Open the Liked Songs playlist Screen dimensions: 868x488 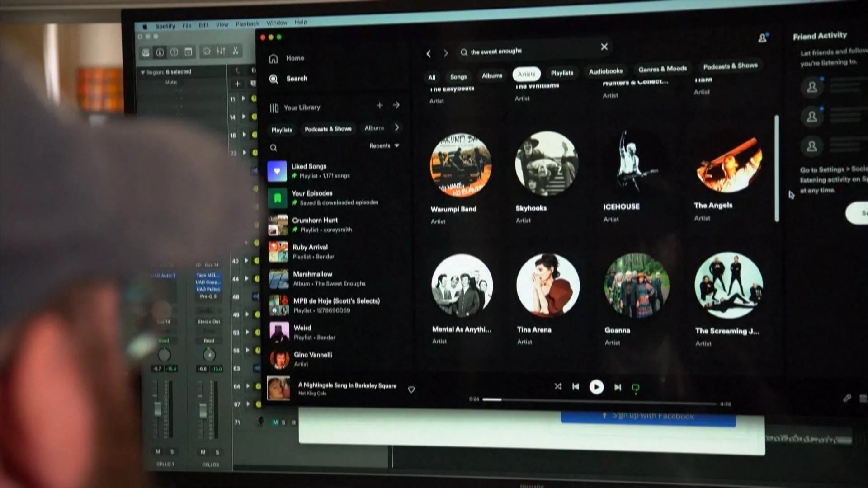coord(309,170)
